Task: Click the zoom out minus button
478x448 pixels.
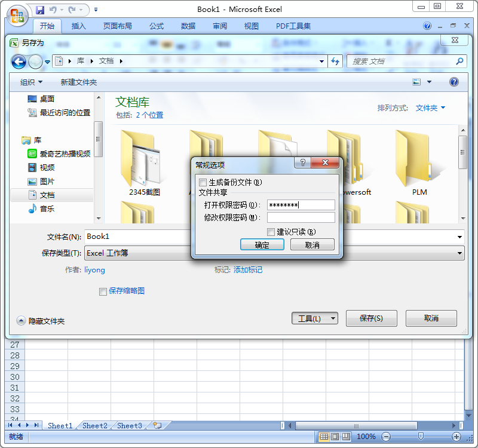Action: pos(386,437)
